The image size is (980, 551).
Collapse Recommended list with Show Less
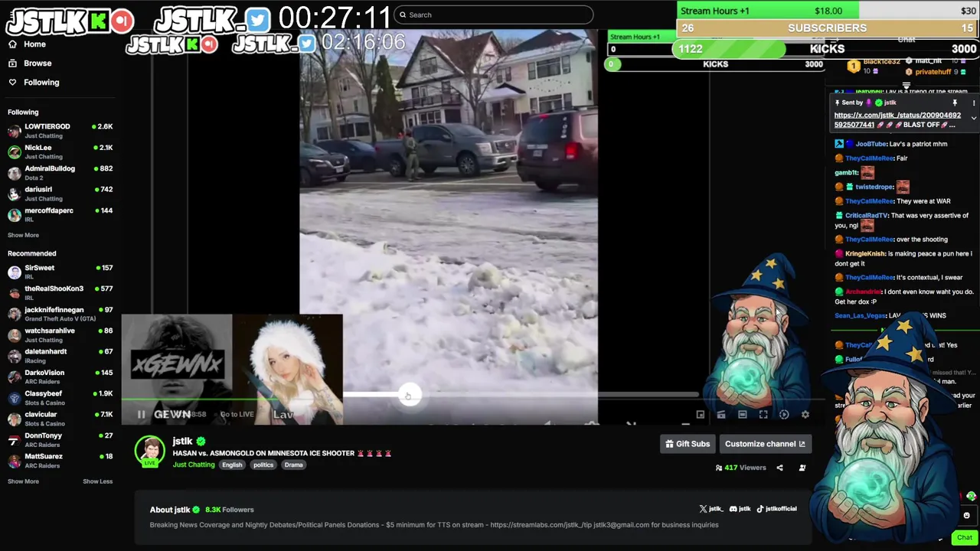(x=97, y=481)
